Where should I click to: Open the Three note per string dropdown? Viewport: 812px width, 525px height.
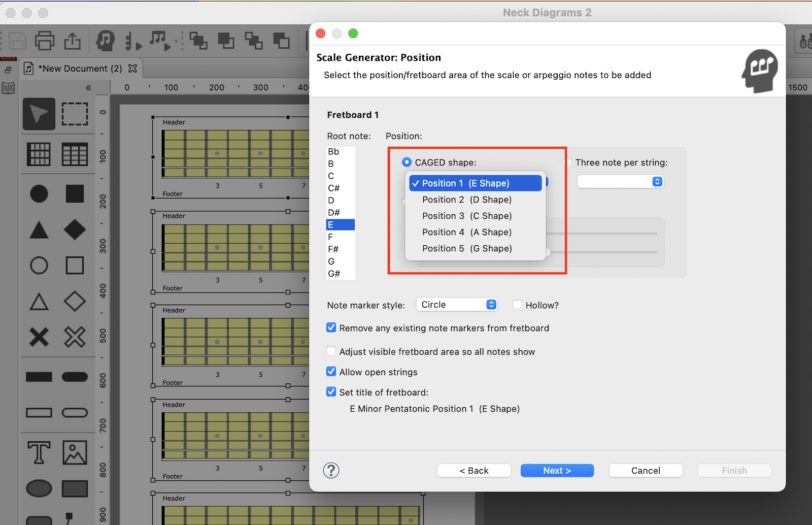click(620, 182)
